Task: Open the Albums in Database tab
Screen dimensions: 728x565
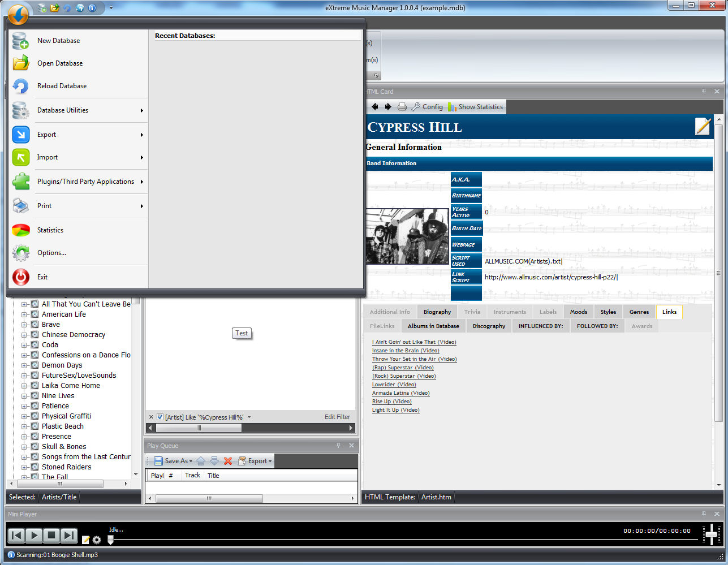Action: point(433,326)
